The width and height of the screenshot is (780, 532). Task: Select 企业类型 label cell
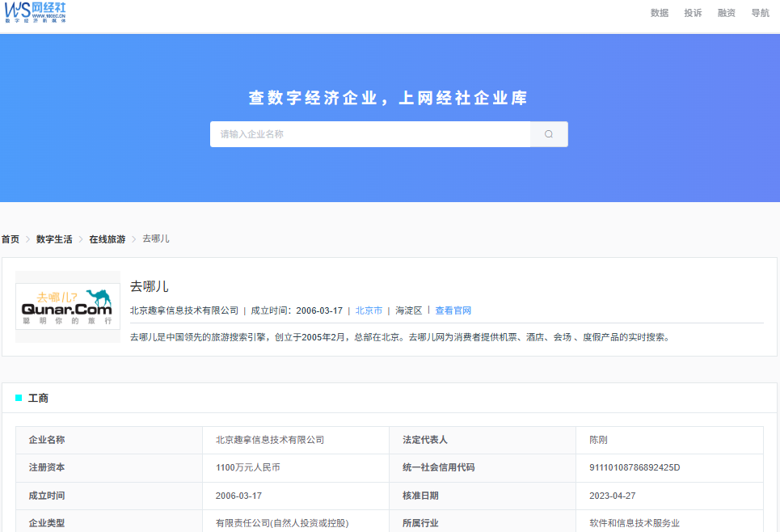point(109,521)
